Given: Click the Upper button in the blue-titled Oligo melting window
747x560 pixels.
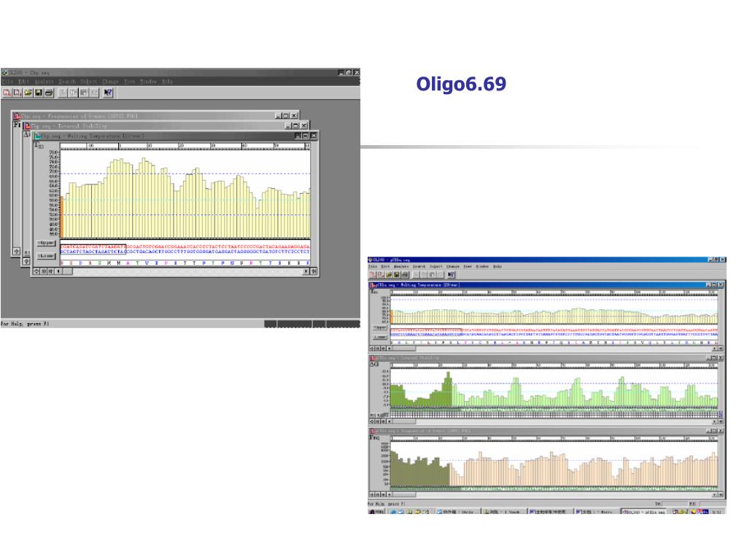Looking at the screenshot, I should pyautogui.click(x=379, y=327).
